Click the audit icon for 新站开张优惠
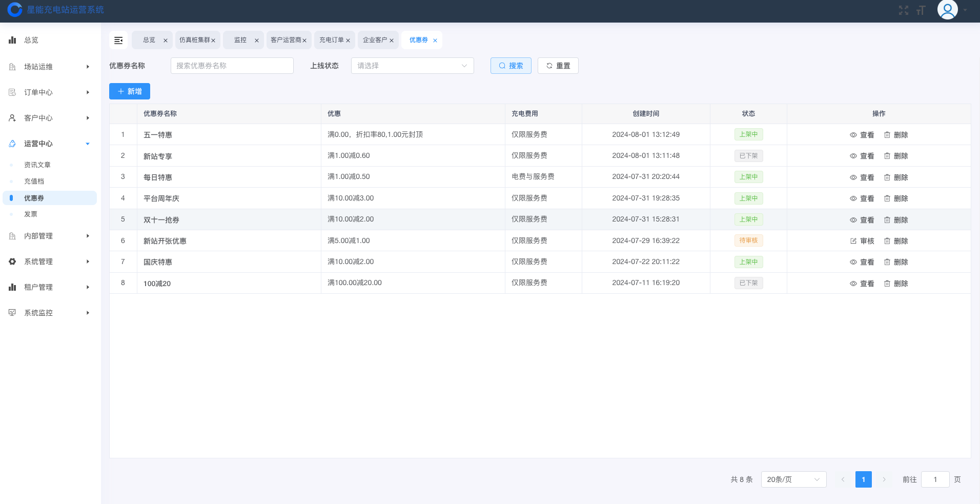Viewport: 980px width, 504px height. [x=852, y=240]
